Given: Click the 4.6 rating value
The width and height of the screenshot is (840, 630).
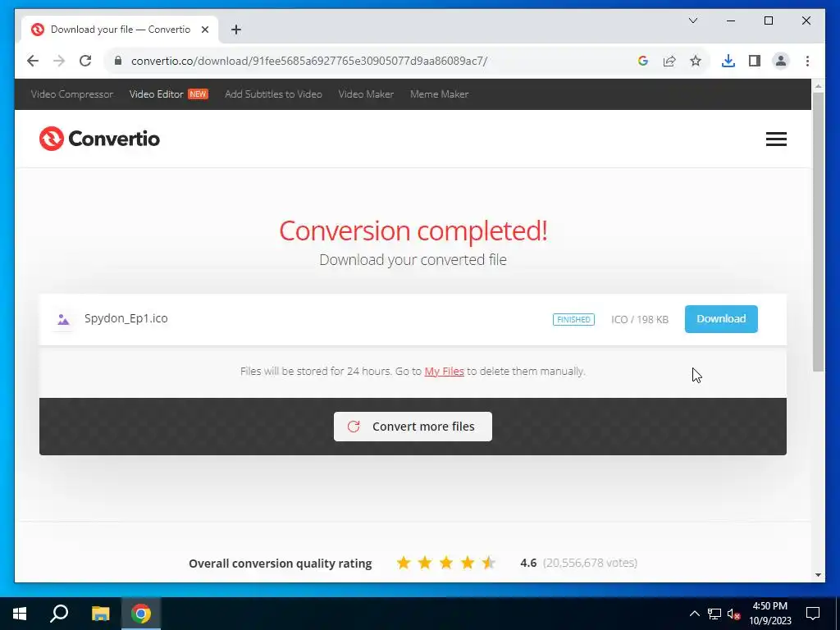Looking at the screenshot, I should 528,563.
